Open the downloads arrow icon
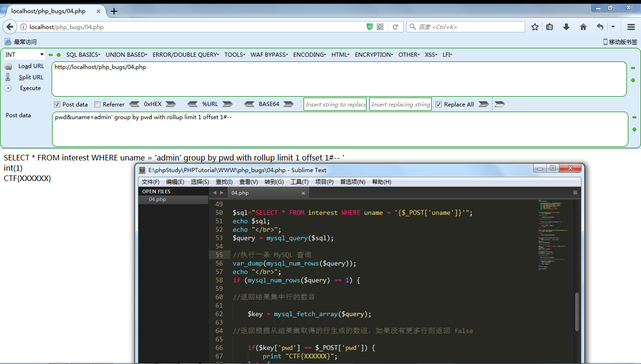 coord(566,27)
